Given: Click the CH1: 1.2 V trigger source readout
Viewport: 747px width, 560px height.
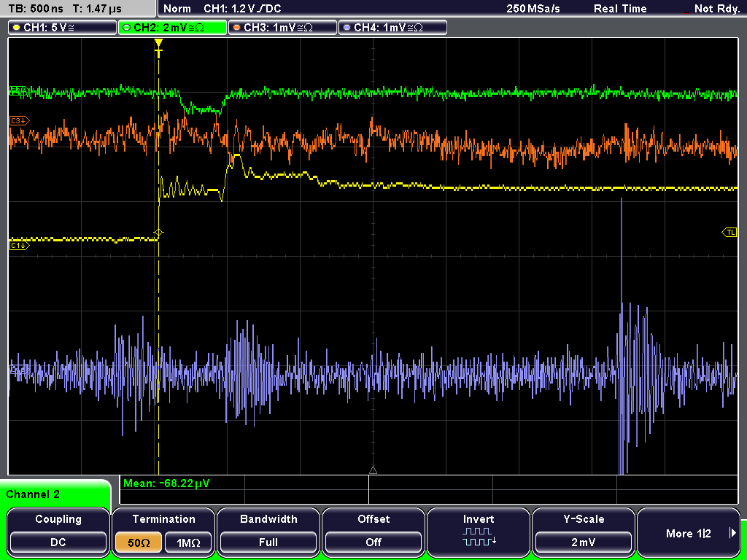Looking at the screenshot, I should pyautogui.click(x=242, y=9).
